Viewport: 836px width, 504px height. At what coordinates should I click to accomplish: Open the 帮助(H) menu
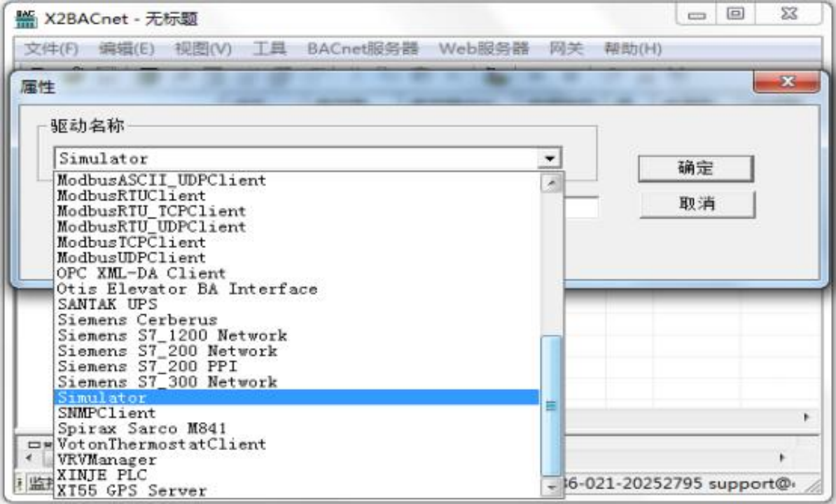click(x=633, y=49)
